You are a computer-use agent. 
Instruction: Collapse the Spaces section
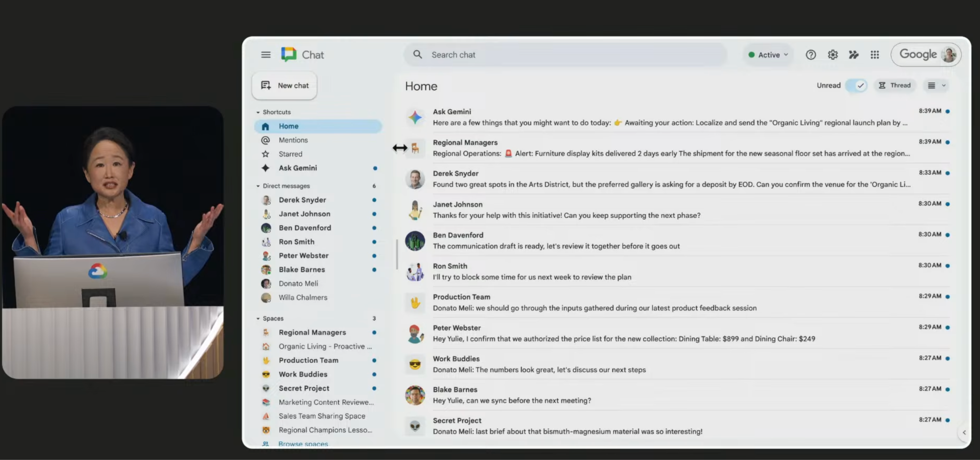[x=258, y=318]
